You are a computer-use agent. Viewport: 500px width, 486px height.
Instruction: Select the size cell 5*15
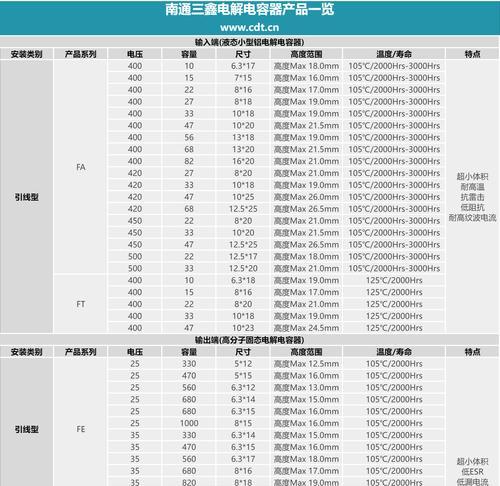click(243, 376)
